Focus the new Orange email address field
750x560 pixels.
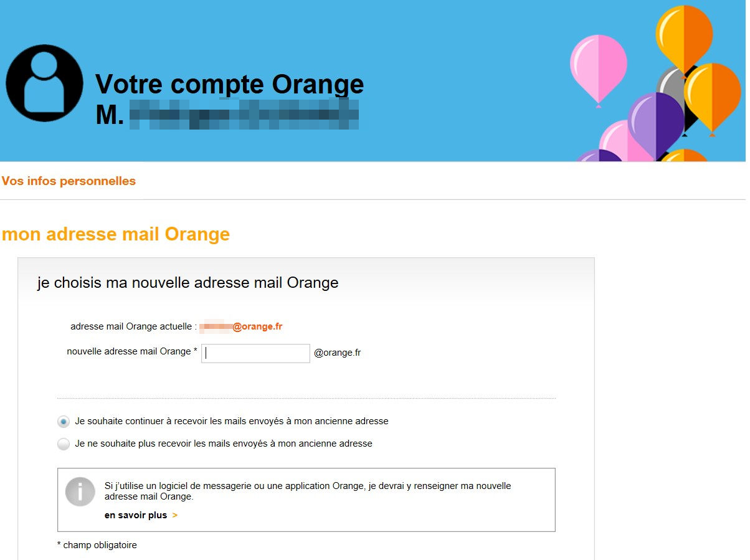click(x=255, y=353)
